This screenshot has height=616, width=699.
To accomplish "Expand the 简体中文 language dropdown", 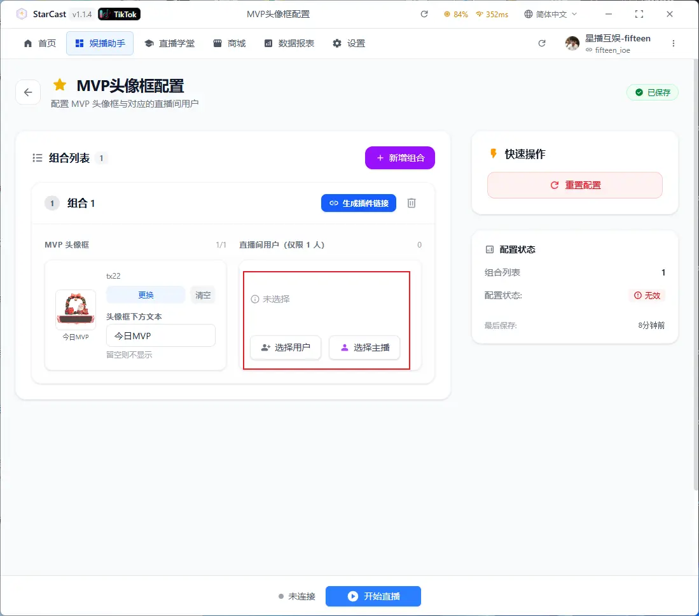I will click(x=551, y=14).
